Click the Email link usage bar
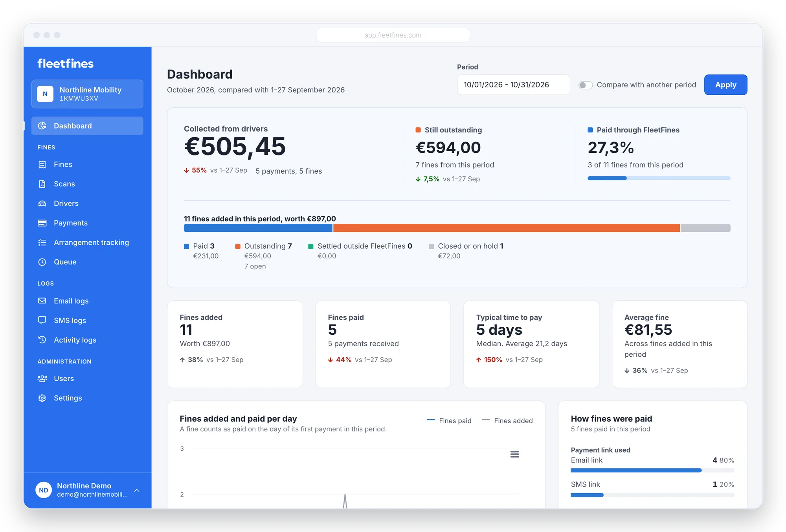The height and width of the screenshot is (532, 786). [x=652, y=470]
